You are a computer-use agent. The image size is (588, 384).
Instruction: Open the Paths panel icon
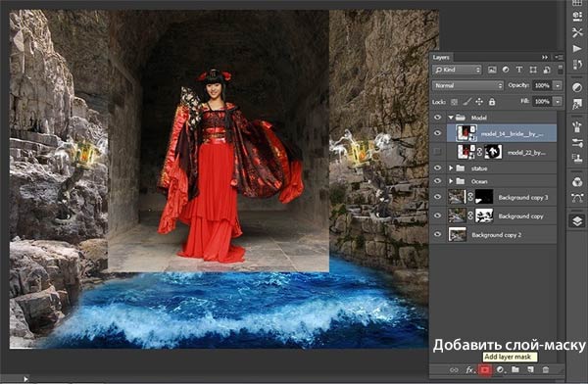tap(577, 198)
